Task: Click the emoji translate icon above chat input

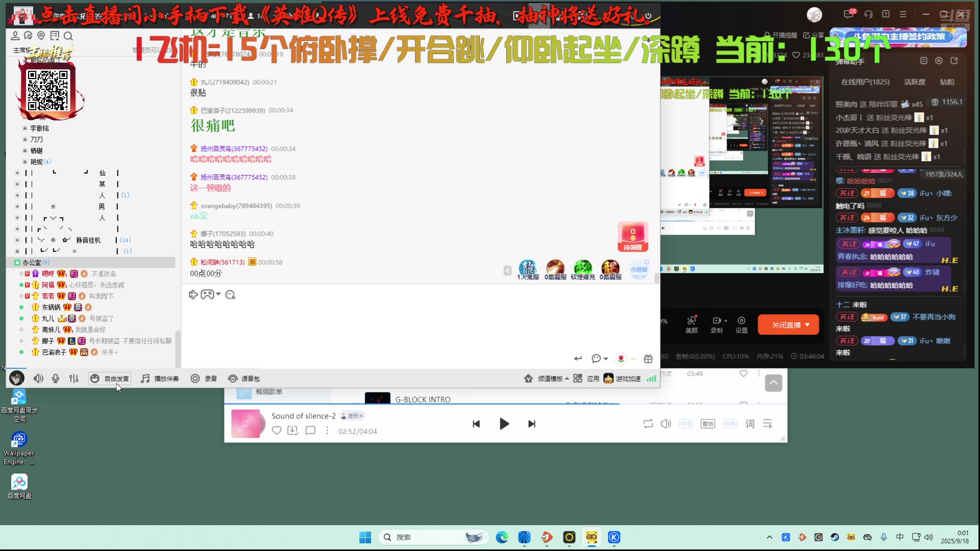Action: (x=230, y=294)
